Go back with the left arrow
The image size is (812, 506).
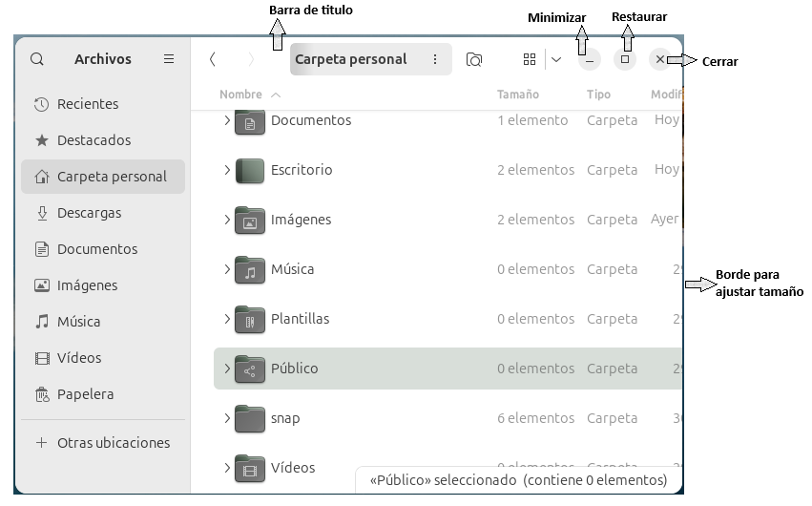point(213,59)
